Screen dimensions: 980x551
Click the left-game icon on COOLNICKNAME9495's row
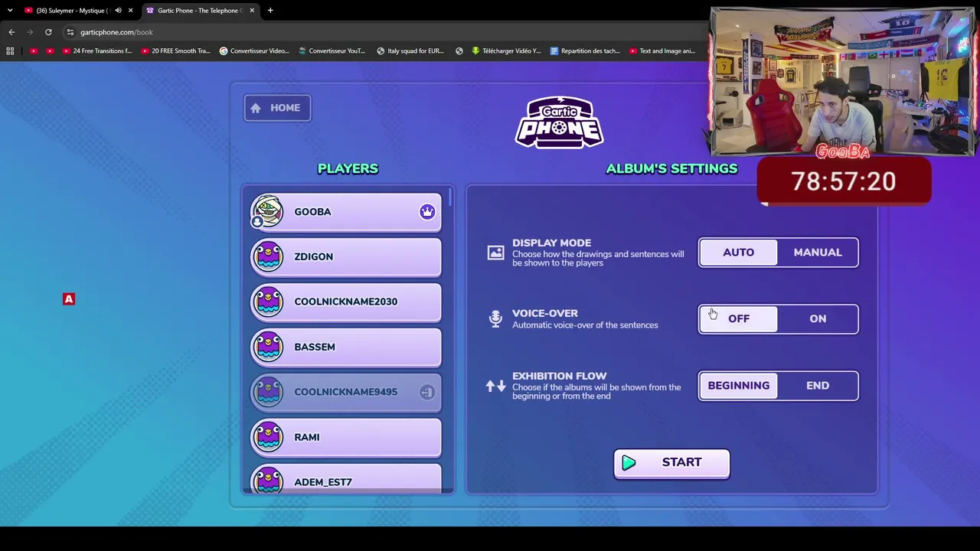click(427, 392)
